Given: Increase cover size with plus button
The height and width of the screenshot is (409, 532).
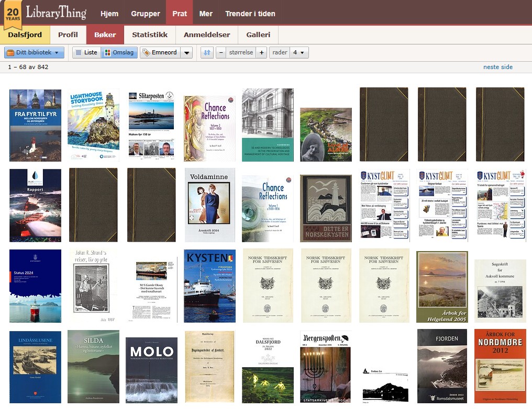Looking at the screenshot, I should [262, 52].
